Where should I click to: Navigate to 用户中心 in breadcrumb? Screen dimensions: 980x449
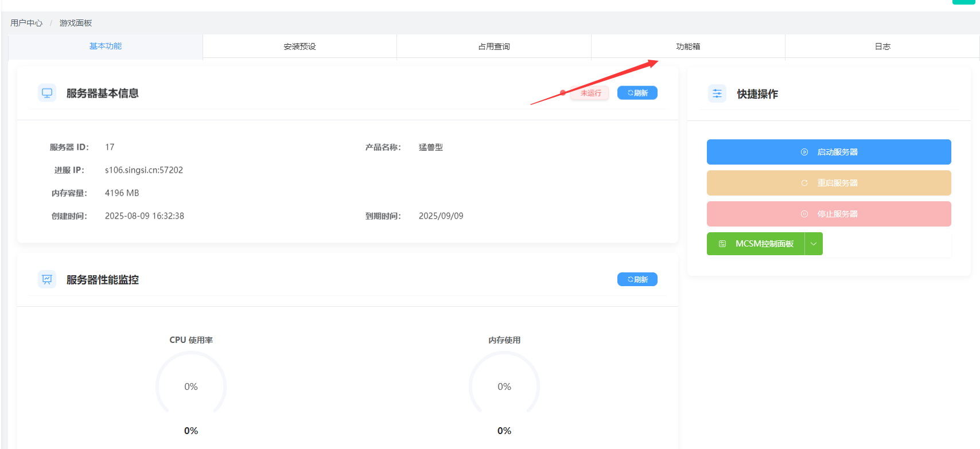26,23
